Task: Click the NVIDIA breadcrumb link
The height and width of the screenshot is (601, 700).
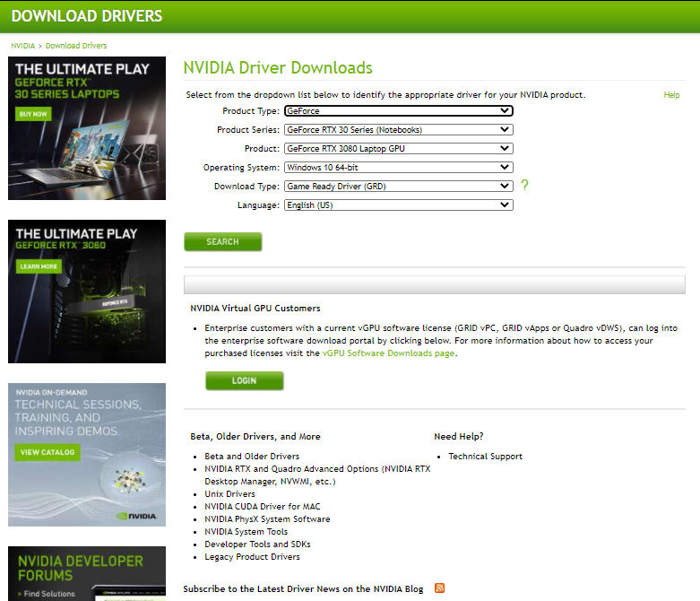Action: pos(22,46)
